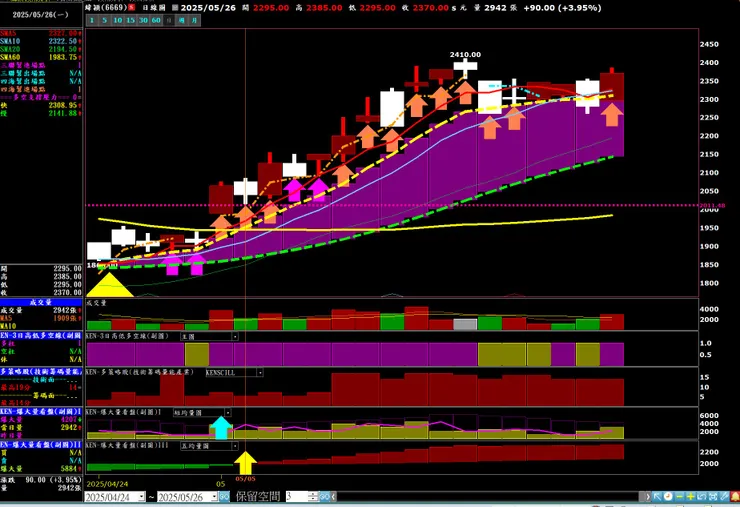This screenshot has height=507, width=740.
Task: Click the reserved space spinner arrows
Action: [x=313, y=497]
